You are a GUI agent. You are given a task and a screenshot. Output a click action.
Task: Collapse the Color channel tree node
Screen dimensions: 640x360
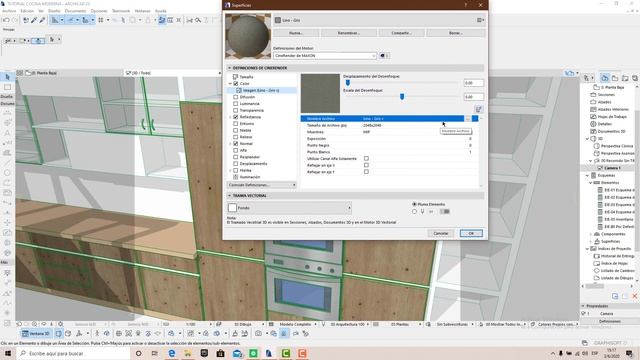(230, 83)
